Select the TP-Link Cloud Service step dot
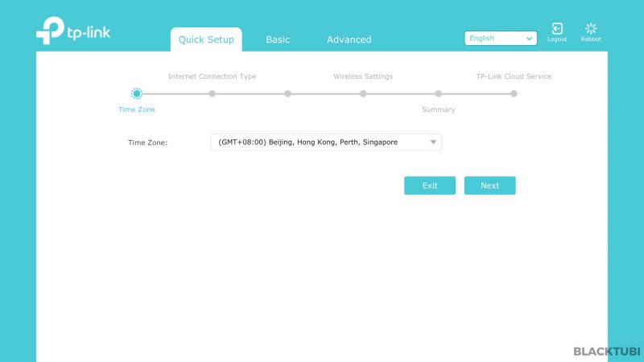644x362 pixels. [514, 93]
